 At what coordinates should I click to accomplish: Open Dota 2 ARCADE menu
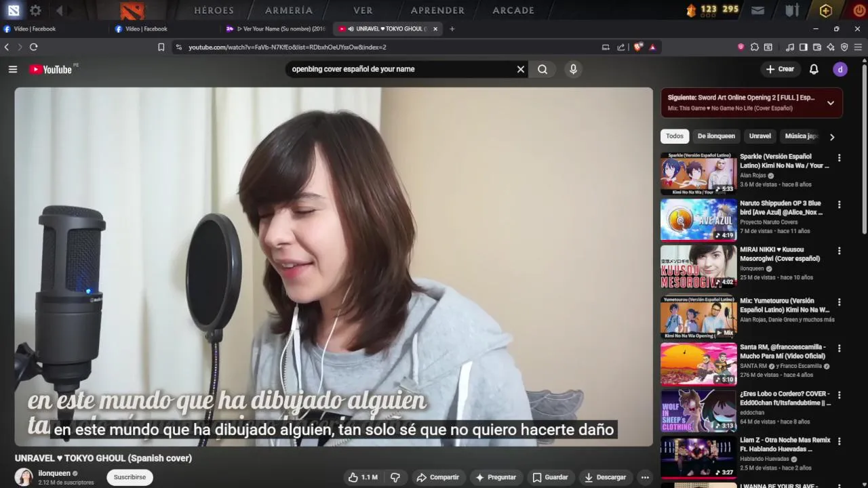(x=513, y=10)
